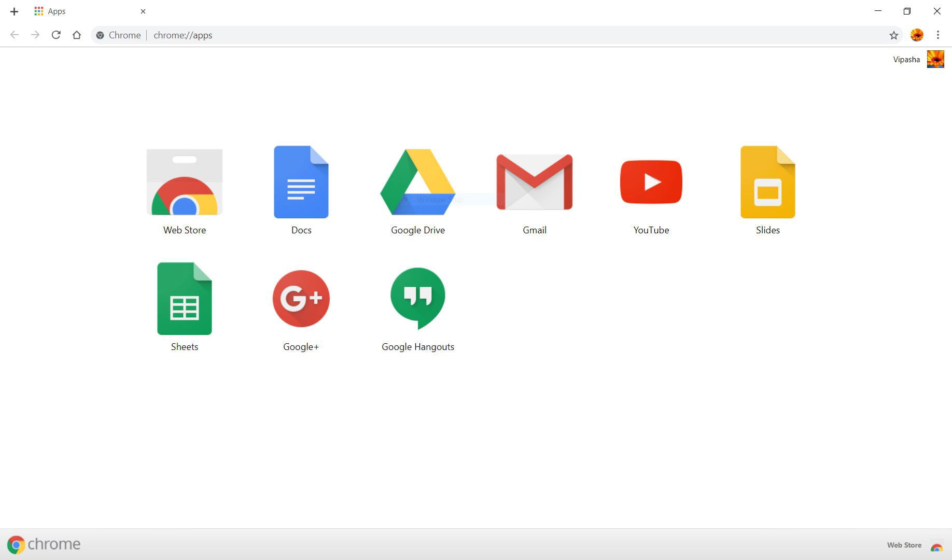View site information via the Chrome chip

(118, 35)
